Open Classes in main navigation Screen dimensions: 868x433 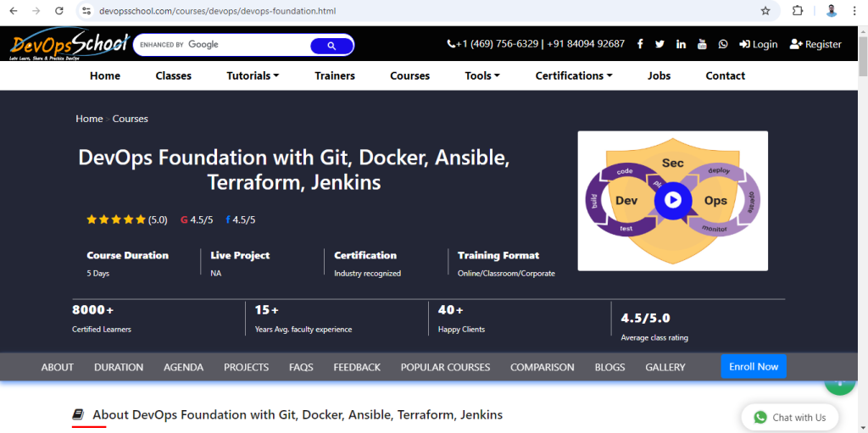173,76
